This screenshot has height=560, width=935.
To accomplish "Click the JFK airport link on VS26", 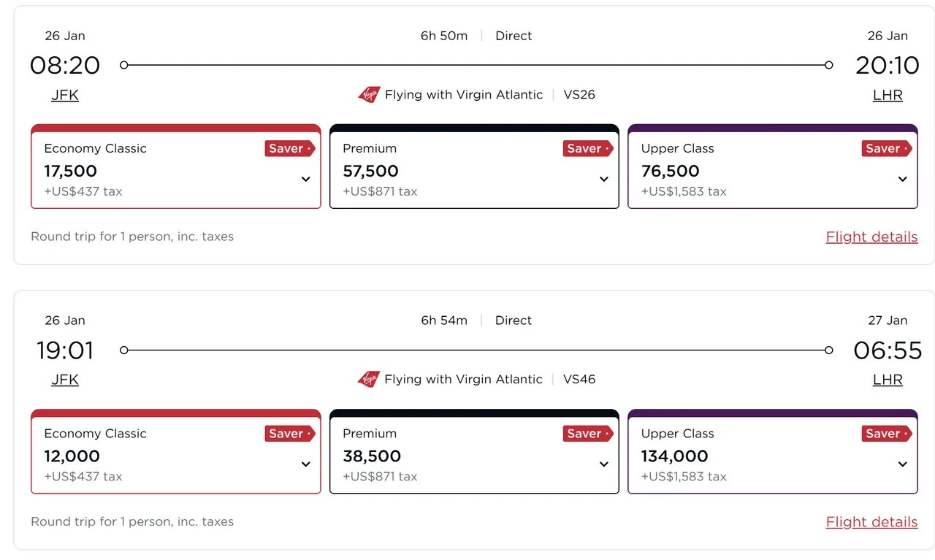I will click(x=65, y=95).
